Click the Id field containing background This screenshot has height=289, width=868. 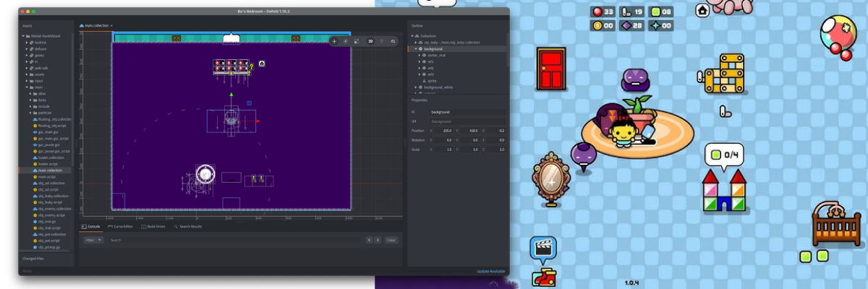467,112
